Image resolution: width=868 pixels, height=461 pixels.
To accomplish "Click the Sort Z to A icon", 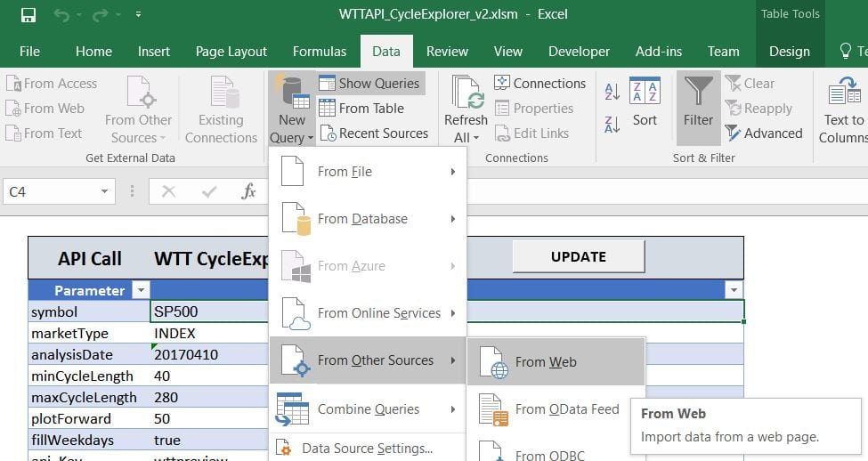I will (612, 124).
